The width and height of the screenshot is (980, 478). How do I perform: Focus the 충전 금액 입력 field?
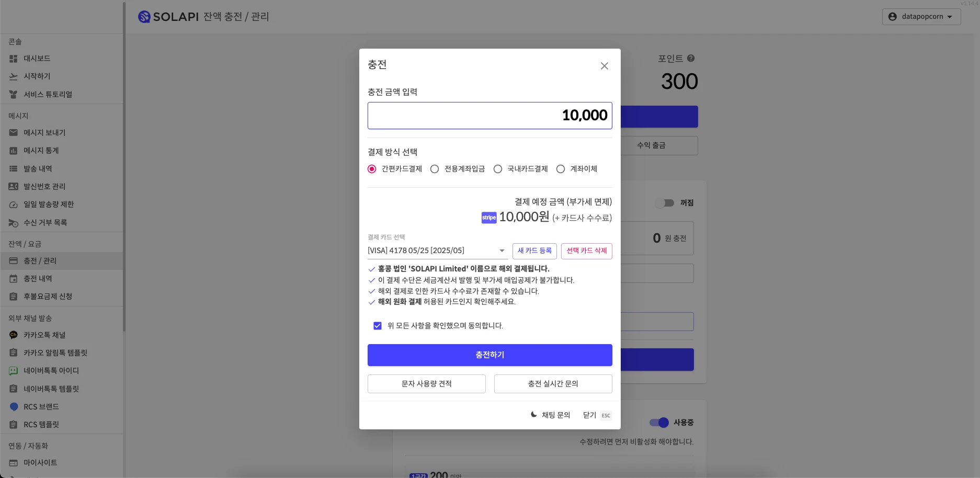(x=489, y=116)
